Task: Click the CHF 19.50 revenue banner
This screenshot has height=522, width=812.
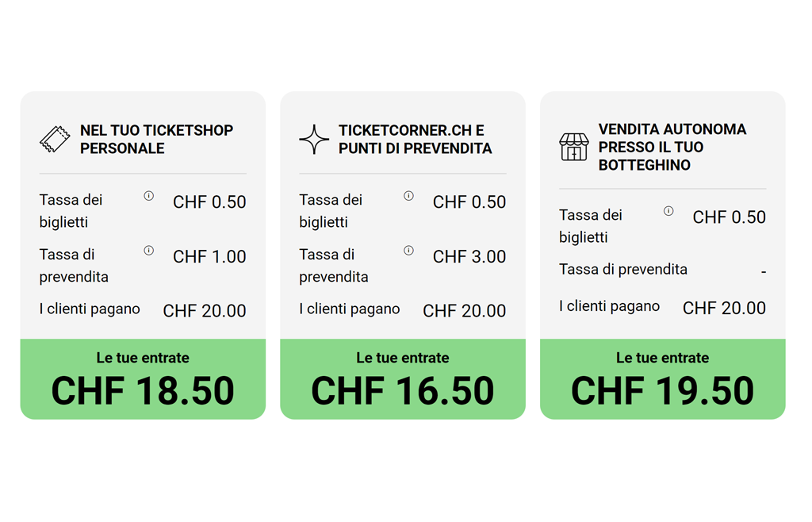Action: (663, 379)
